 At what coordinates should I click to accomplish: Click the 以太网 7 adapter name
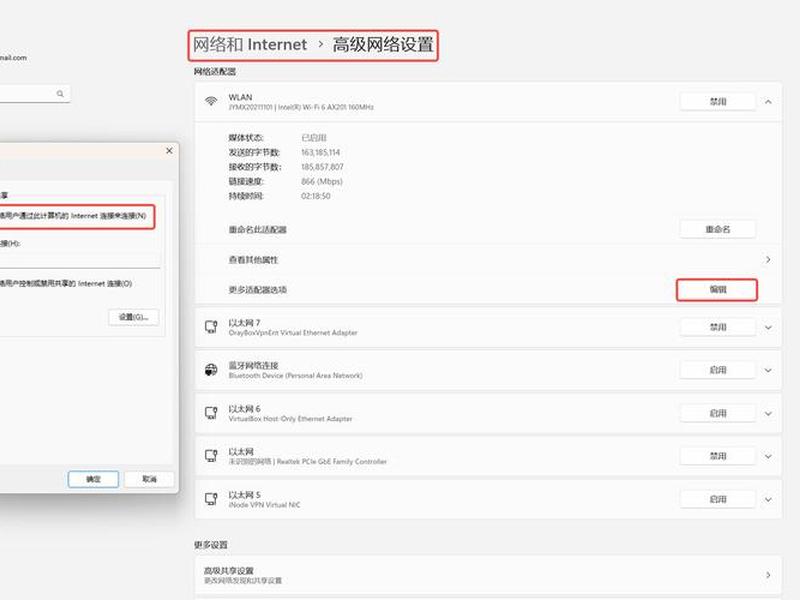pos(244,323)
